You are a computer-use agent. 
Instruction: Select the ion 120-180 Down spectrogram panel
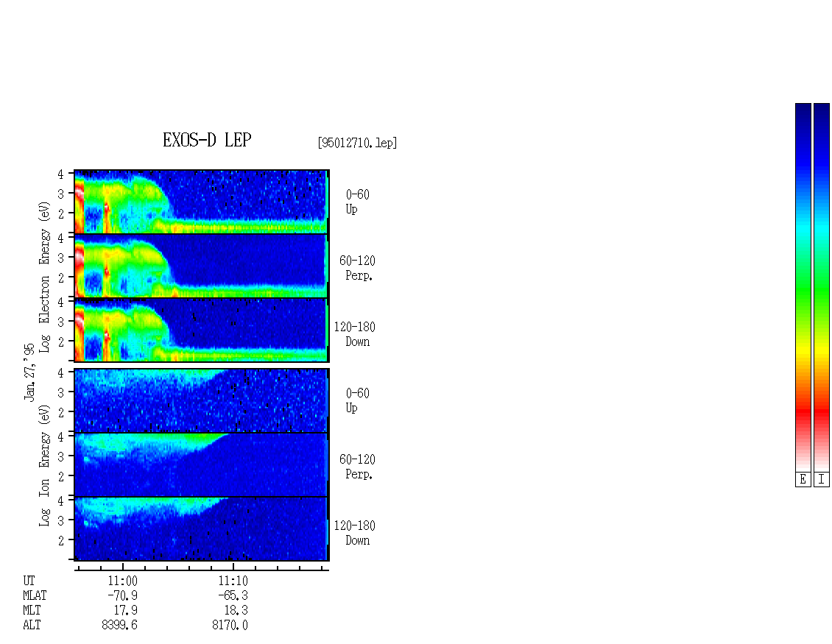point(202,529)
